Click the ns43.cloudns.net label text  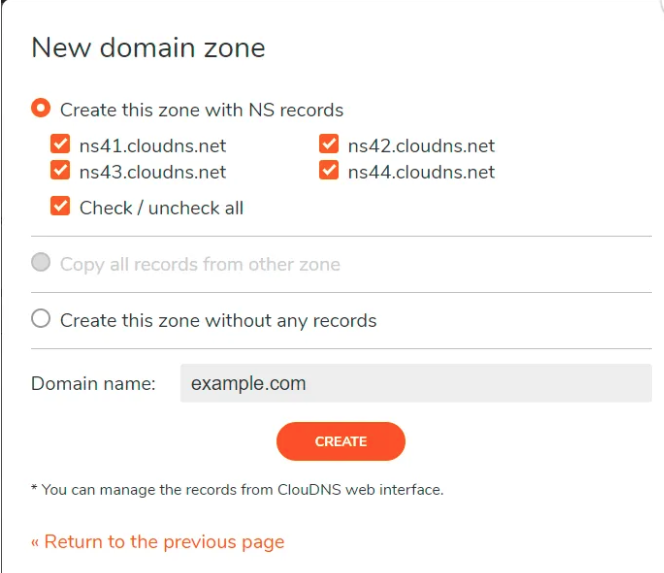click(x=153, y=172)
